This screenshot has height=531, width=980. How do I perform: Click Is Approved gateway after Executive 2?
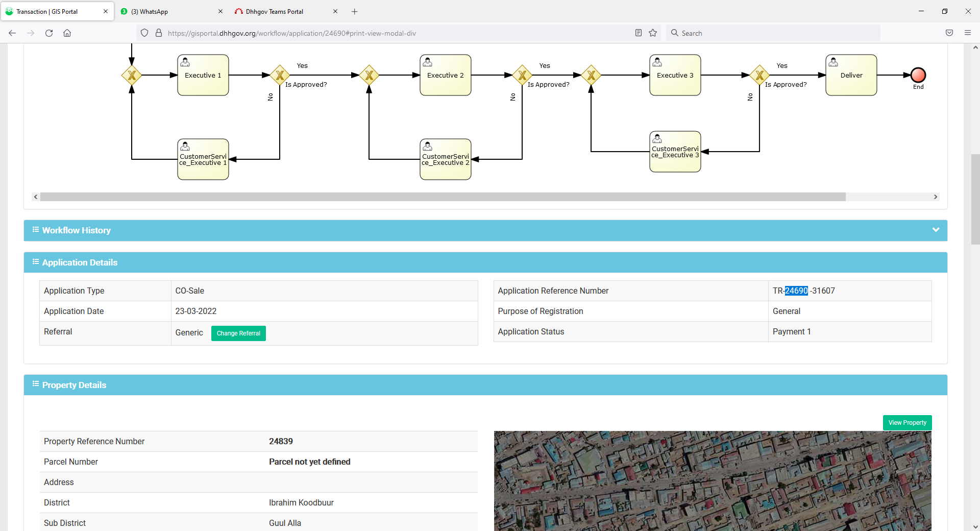(522, 75)
